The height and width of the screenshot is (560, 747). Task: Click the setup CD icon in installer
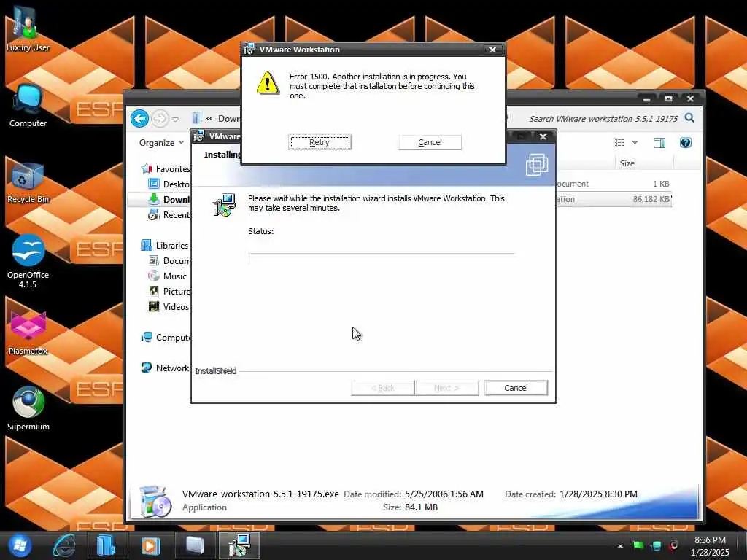point(224,205)
